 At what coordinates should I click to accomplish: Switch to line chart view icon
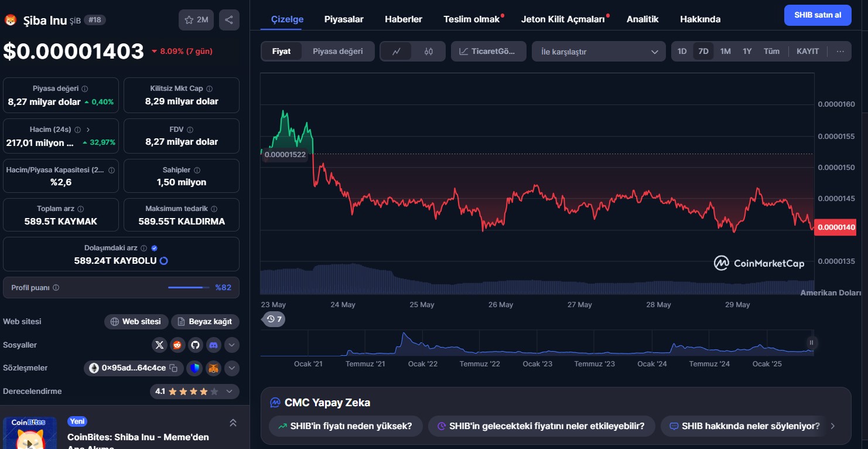click(x=397, y=52)
